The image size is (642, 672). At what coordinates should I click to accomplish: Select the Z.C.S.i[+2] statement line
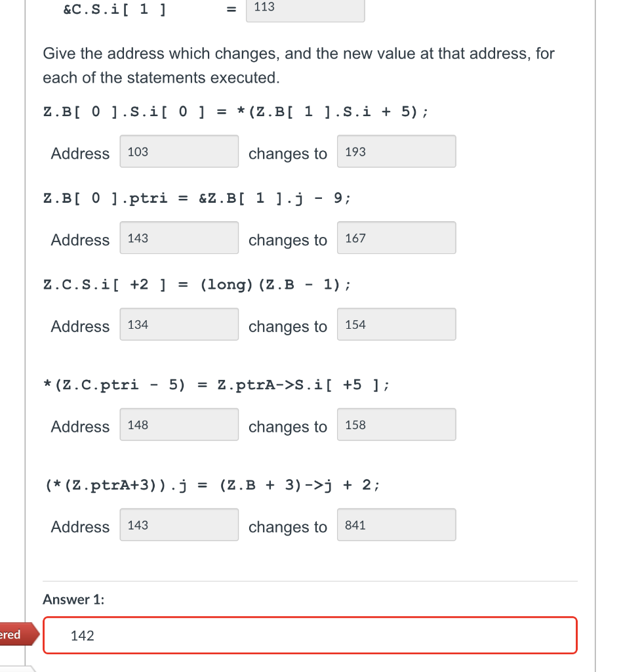click(197, 284)
